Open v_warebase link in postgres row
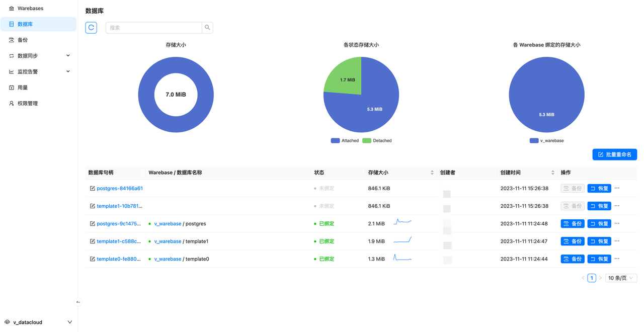The height and width of the screenshot is (332, 644). [x=168, y=224]
